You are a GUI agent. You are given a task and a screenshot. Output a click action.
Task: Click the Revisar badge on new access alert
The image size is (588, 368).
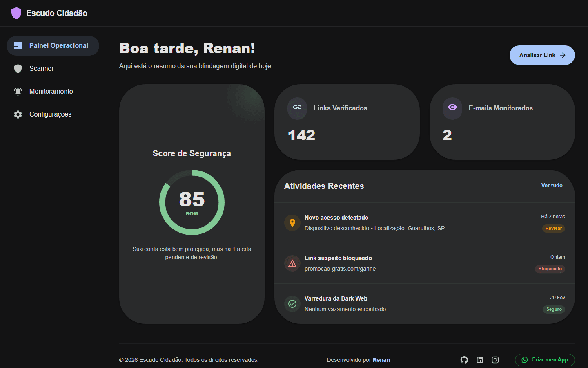(x=554, y=229)
